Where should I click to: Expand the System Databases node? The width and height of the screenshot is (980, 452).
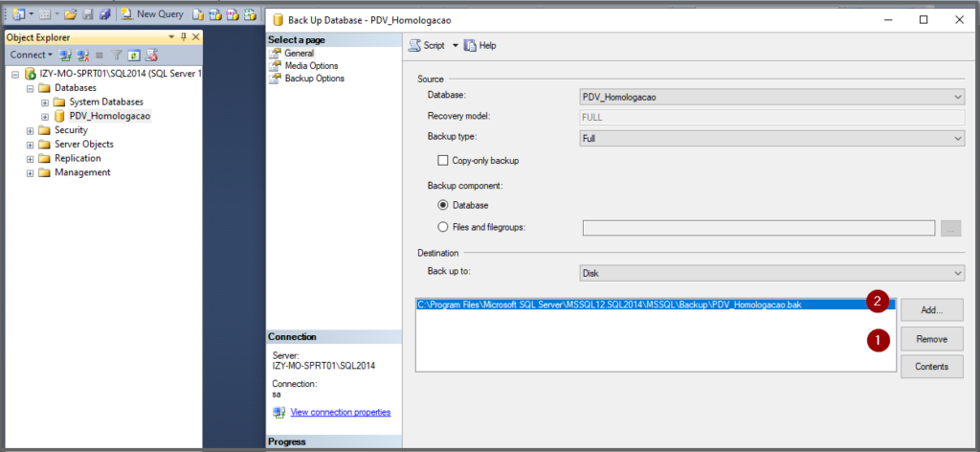(x=44, y=102)
